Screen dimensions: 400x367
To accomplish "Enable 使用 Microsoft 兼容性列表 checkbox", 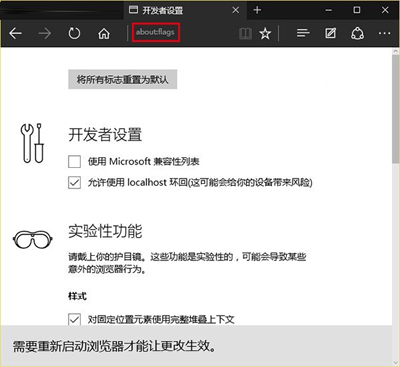I will pyautogui.click(x=74, y=162).
